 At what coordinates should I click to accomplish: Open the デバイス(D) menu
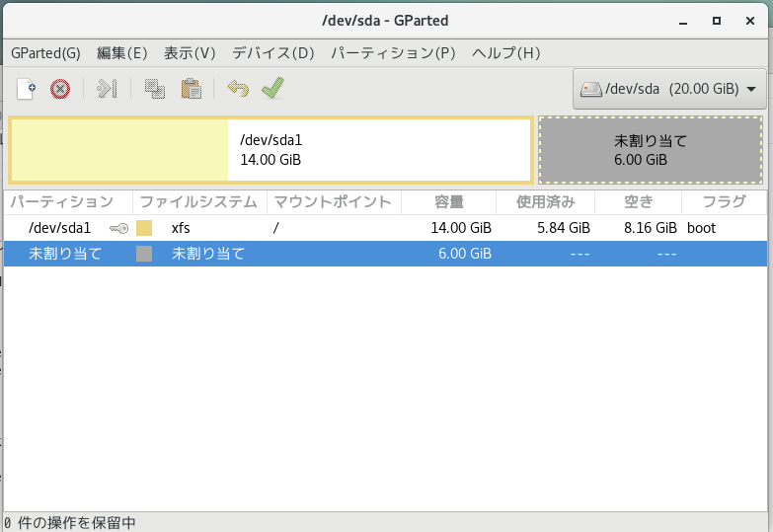273,52
